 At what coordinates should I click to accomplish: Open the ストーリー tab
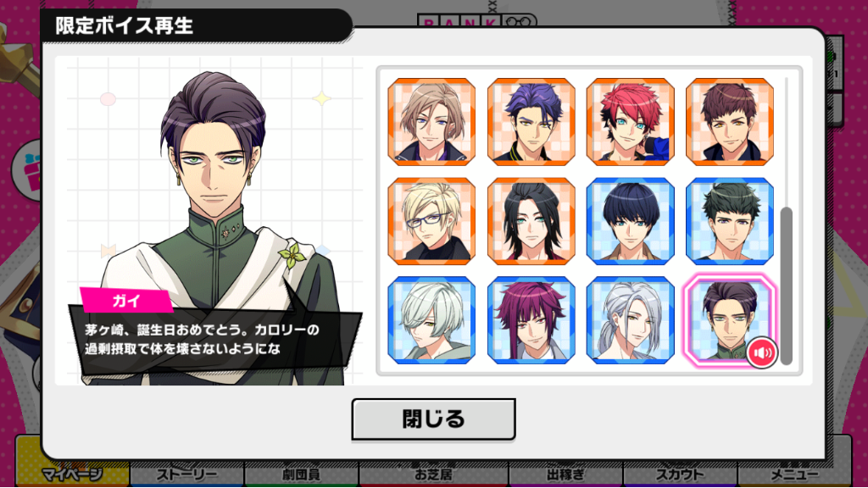point(186,474)
